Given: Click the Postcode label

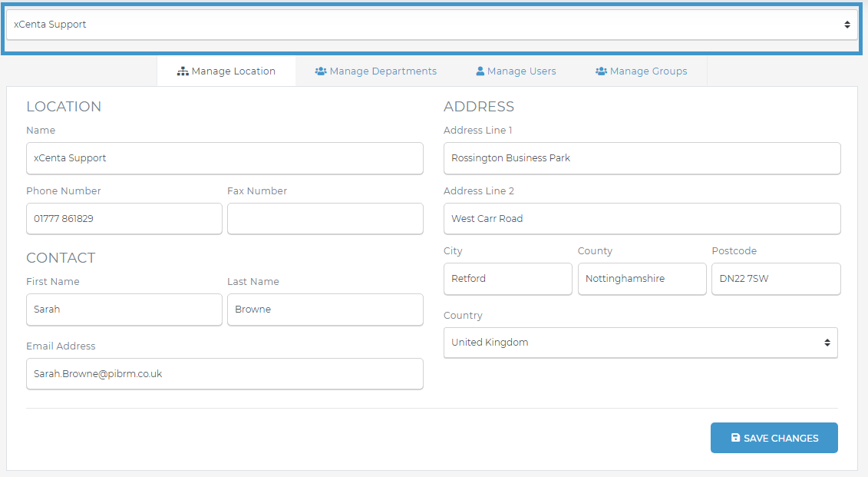Looking at the screenshot, I should coord(734,250).
